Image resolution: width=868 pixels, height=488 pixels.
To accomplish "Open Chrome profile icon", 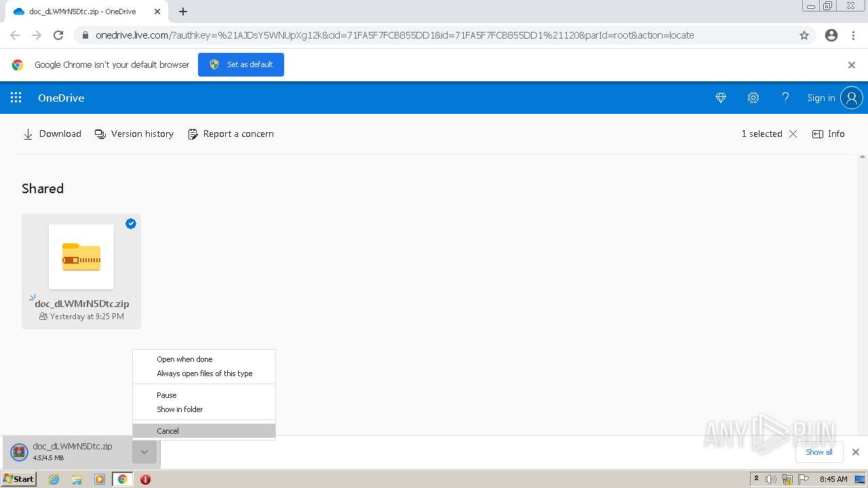I will [x=831, y=35].
